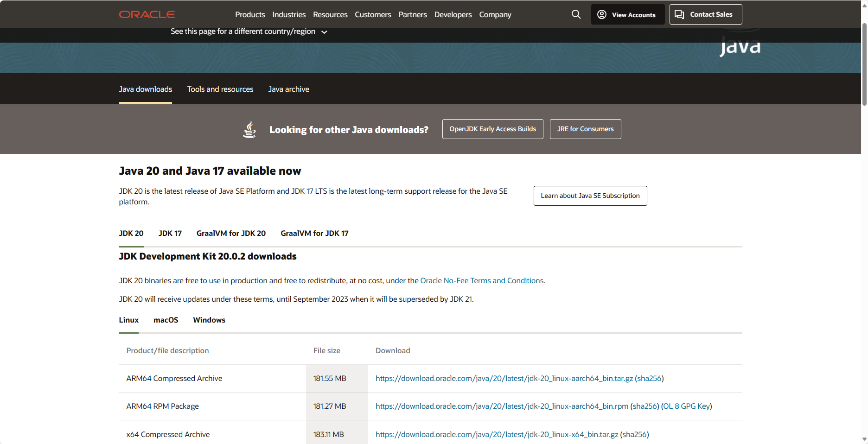Screen dimensions: 868x444
Task: Click the Java cup icon
Action: (249, 129)
